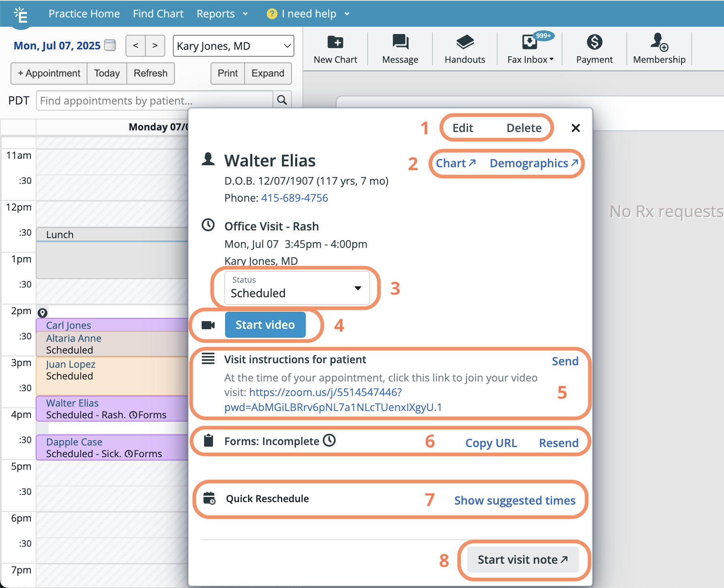The height and width of the screenshot is (588, 724).
Task: Go to next day with right arrow
Action: click(x=155, y=46)
